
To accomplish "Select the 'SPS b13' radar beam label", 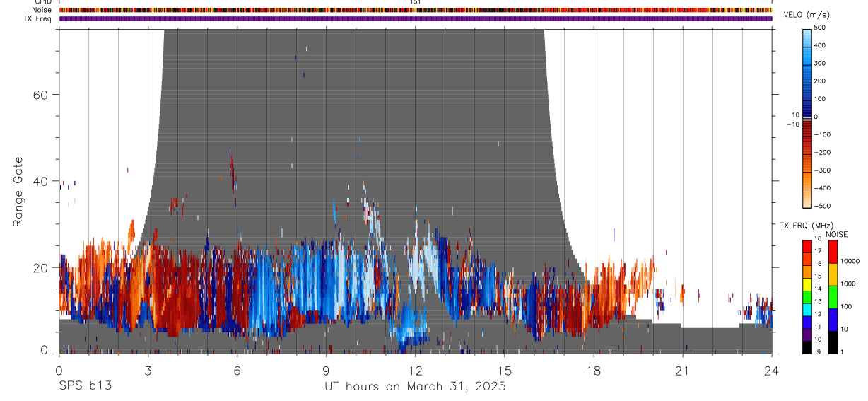I will [x=85, y=386].
